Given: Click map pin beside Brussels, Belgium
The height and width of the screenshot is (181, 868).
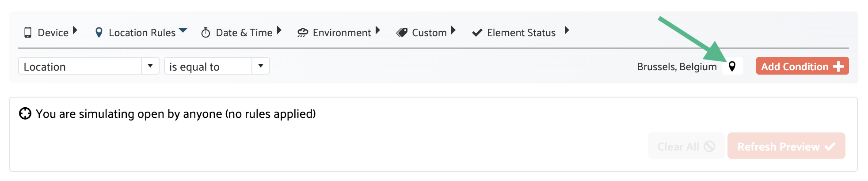Looking at the screenshot, I should (x=732, y=67).
